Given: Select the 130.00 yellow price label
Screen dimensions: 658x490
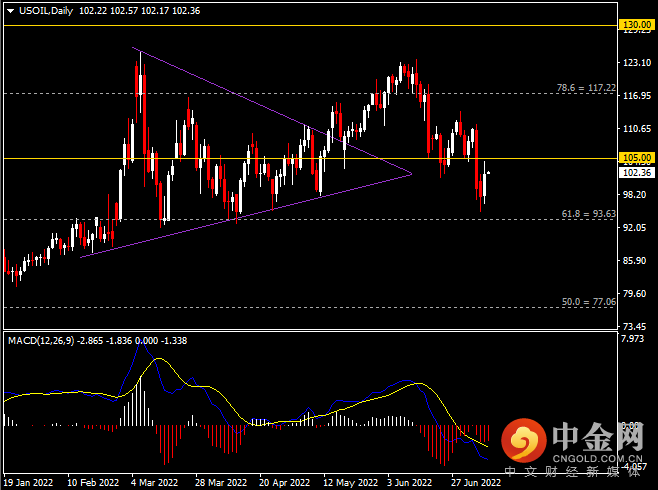Looking at the screenshot, I should [637, 25].
